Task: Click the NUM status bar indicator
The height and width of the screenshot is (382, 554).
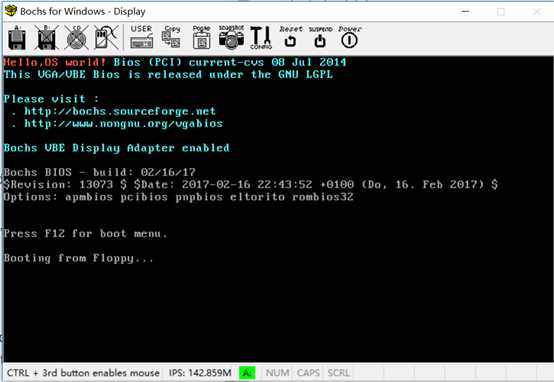Action: click(277, 373)
